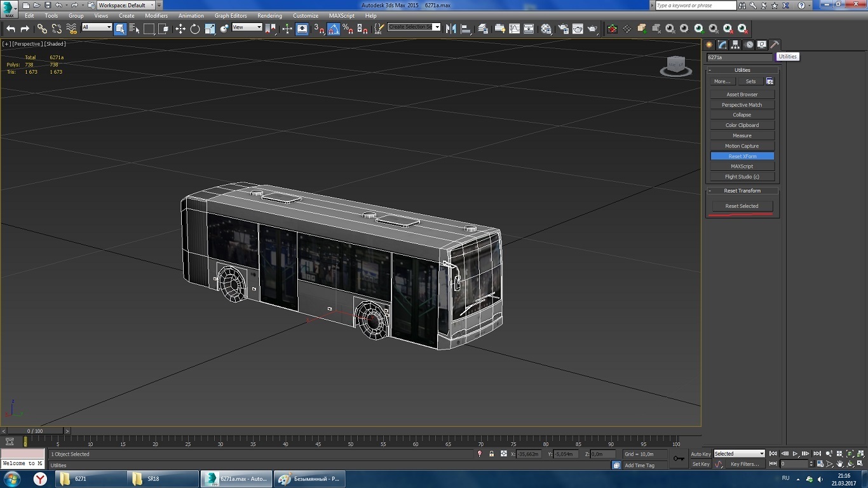
Task: Click the Pan View hand icon
Action: tap(839, 464)
